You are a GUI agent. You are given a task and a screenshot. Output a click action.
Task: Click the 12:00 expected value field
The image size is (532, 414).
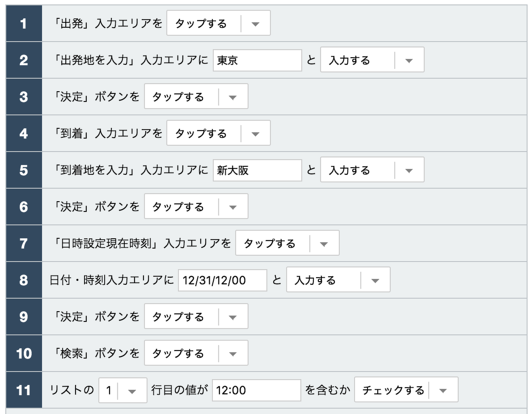tap(257, 389)
